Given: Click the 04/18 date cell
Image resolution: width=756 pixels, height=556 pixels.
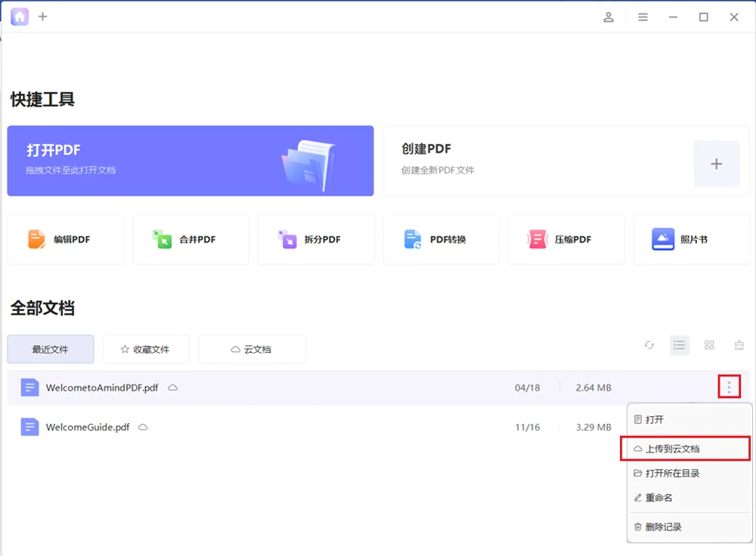Looking at the screenshot, I should click(528, 388).
